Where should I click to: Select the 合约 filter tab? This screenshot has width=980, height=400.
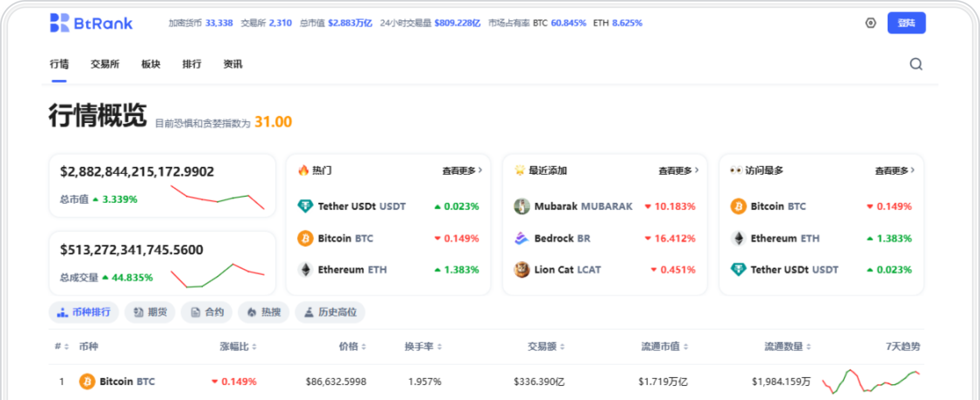click(x=207, y=312)
